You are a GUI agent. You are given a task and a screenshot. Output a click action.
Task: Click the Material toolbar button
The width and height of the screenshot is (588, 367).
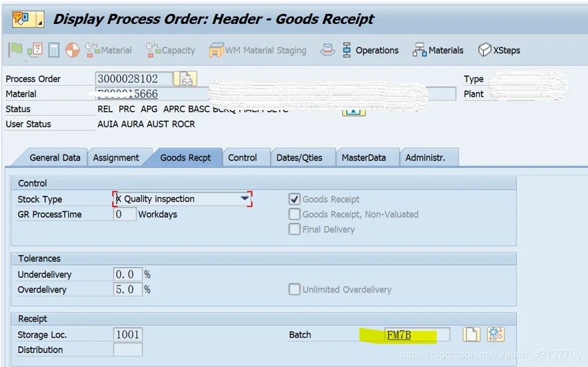109,50
